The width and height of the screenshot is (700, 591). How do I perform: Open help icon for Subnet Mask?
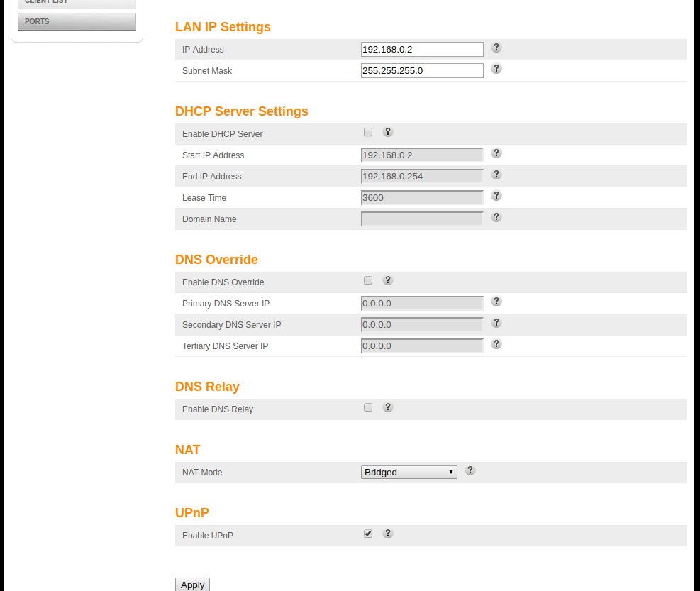[x=496, y=68]
